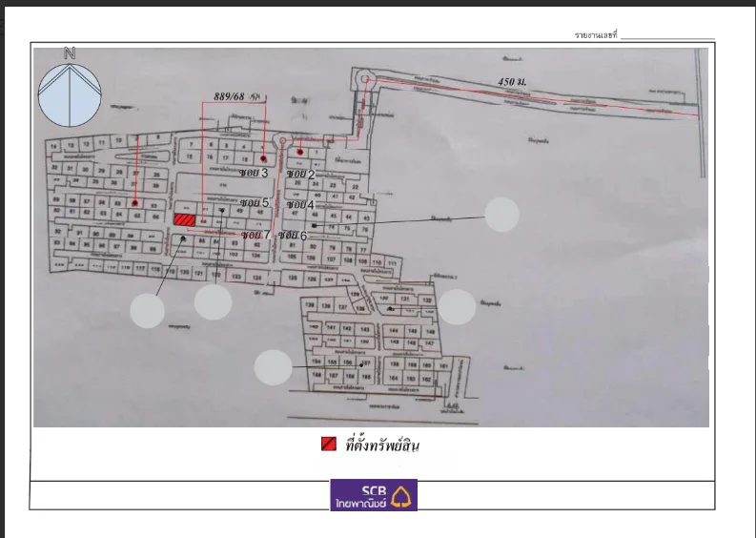756x538 pixels.
Task: Click the gray circle right of lot 132
Action: point(457,307)
